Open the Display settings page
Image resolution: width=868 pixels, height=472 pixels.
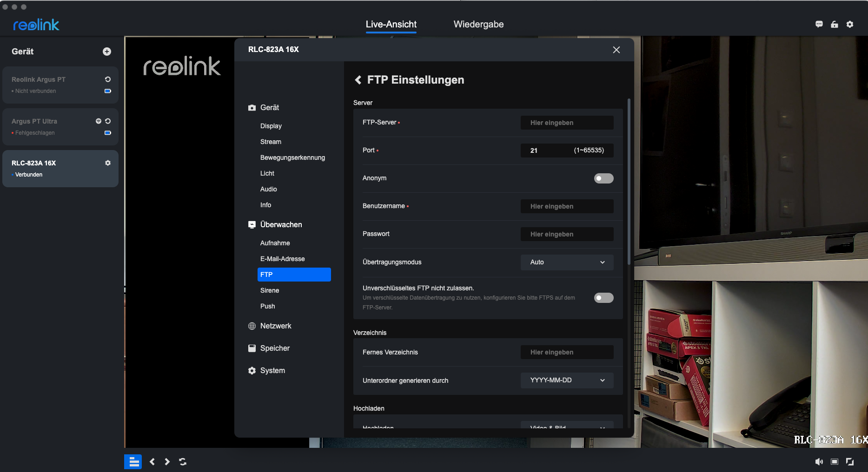tap(271, 126)
